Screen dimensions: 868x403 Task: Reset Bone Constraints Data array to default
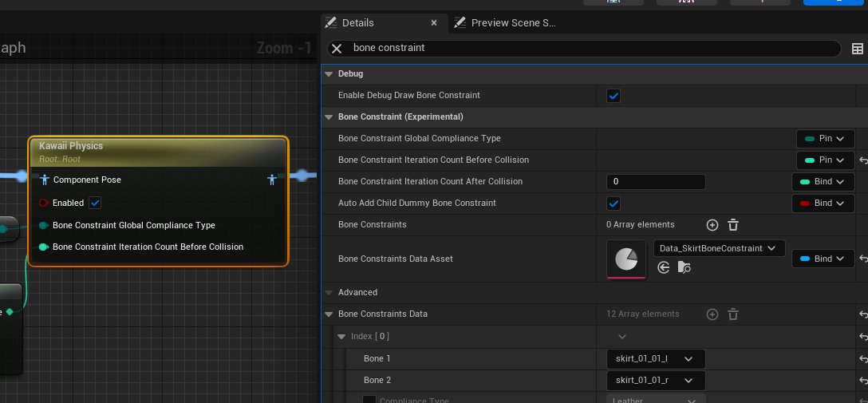(863, 314)
